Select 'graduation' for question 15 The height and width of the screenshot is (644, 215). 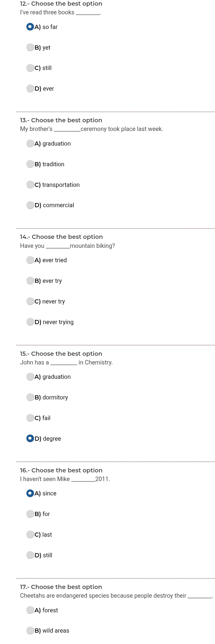[x=30, y=377]
